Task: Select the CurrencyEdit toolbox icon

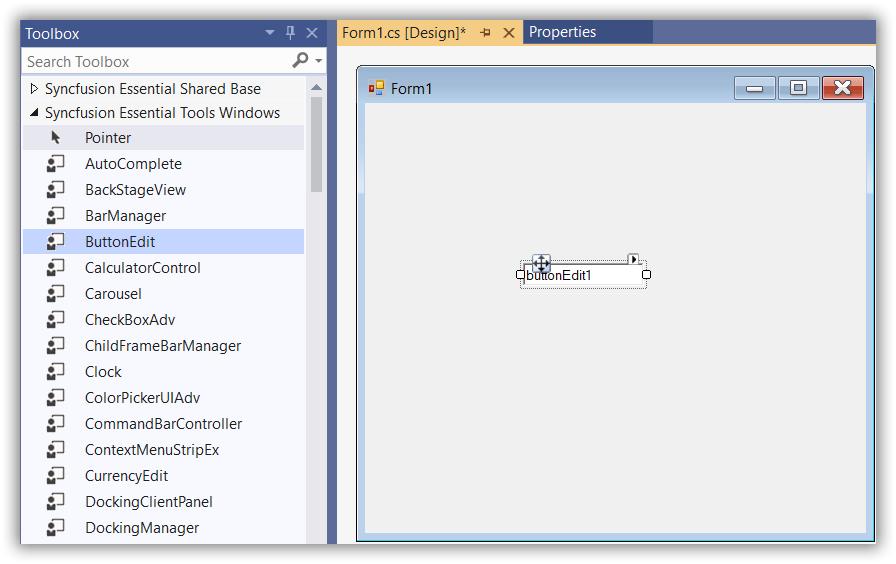Action: tap(55, 476)
